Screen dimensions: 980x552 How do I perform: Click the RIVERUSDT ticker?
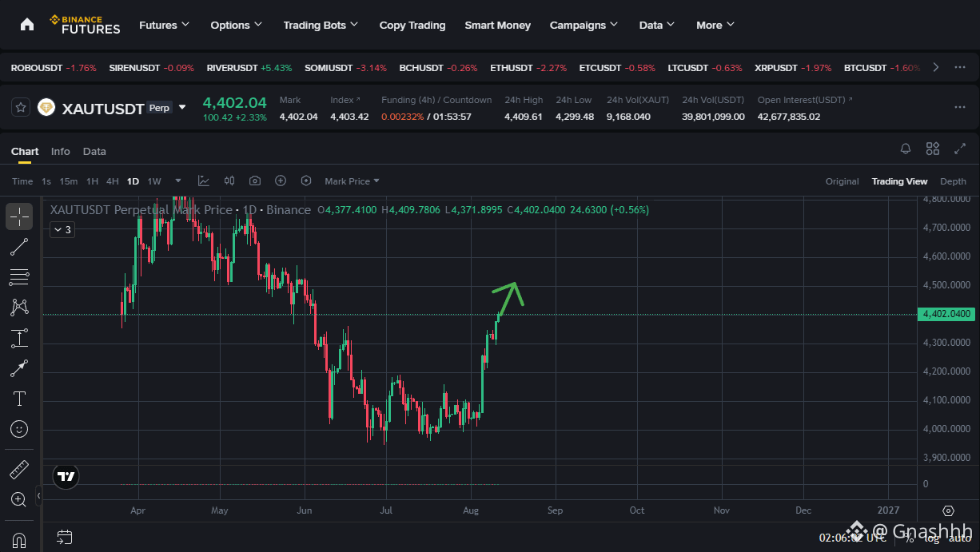click(x=249, y=68)
